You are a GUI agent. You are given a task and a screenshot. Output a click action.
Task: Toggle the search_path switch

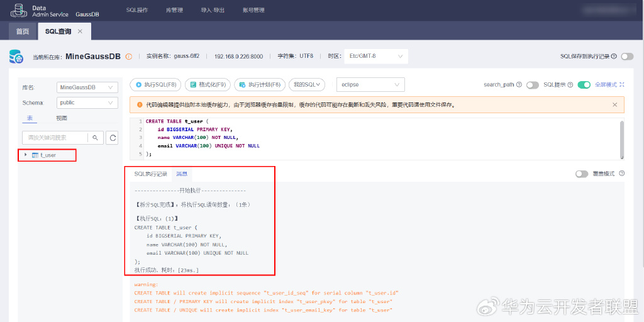(532, 85)
